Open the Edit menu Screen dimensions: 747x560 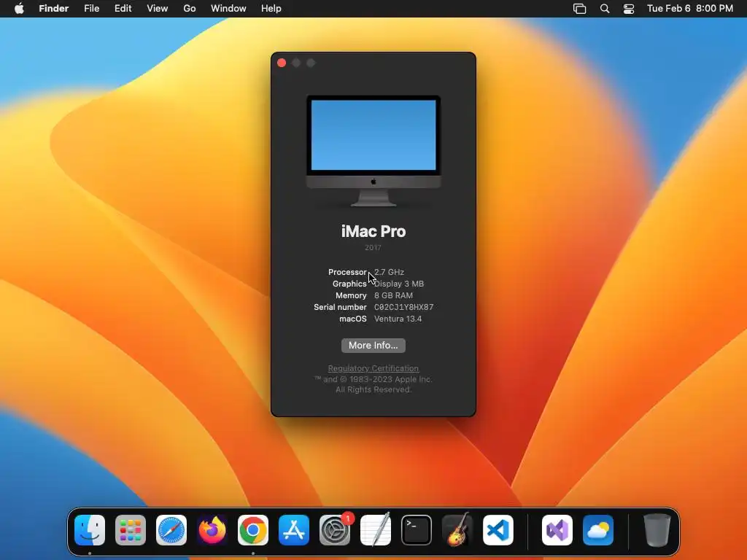click(123, 9)
